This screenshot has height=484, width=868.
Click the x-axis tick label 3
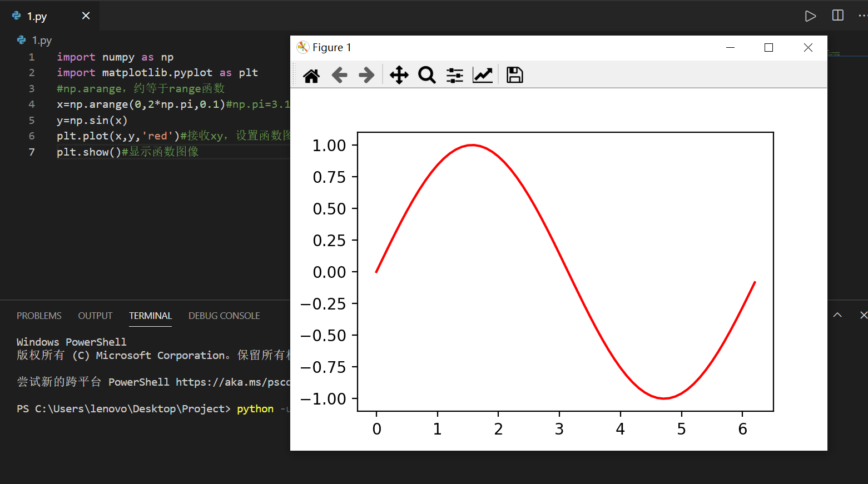coord(559,429)
